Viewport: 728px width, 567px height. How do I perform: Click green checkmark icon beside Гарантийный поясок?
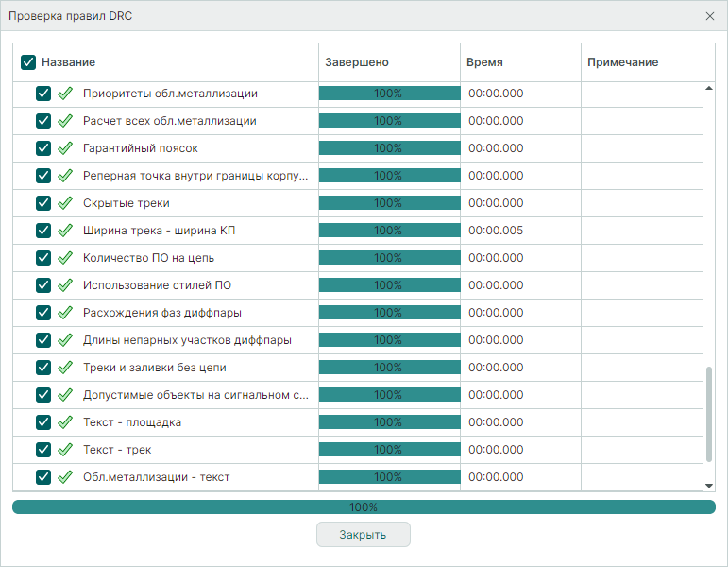(x=65, y=148)
